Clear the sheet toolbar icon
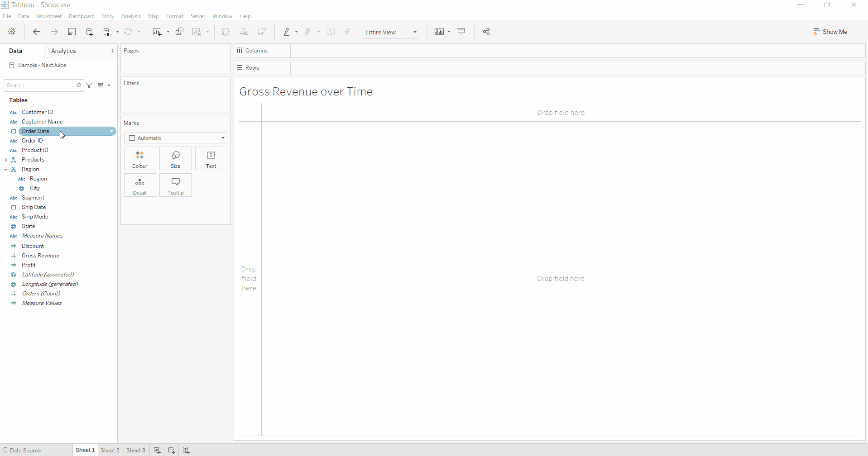 197,32
